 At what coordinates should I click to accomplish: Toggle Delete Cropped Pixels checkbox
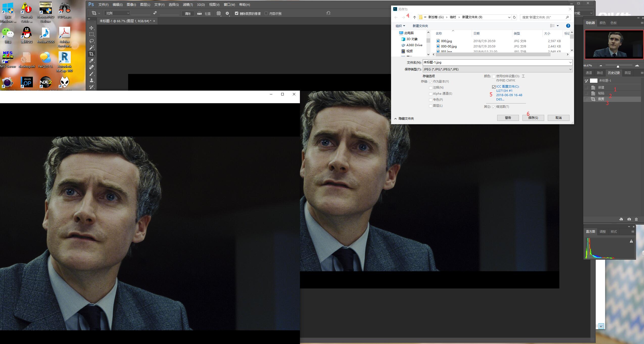(236, 13)
